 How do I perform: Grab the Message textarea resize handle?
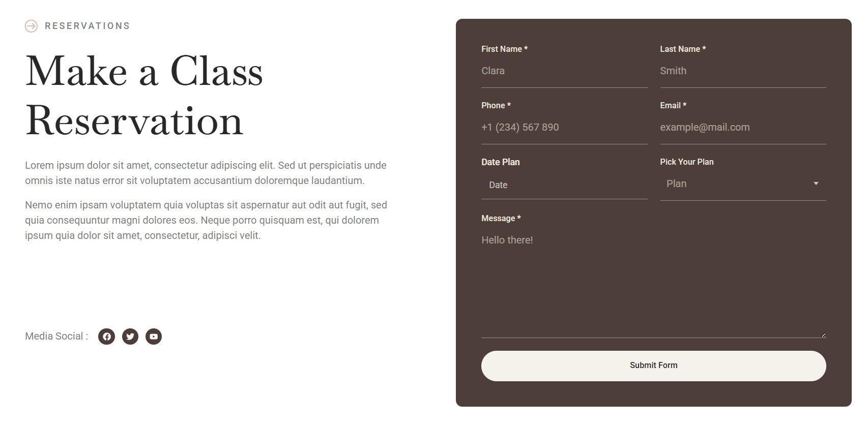(823, 334)
